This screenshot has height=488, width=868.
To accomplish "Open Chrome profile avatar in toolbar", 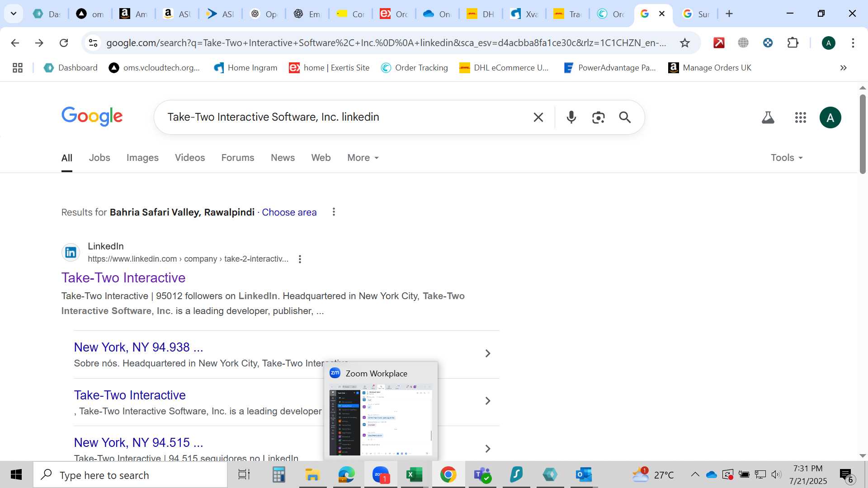I will (x=828, y=43).
